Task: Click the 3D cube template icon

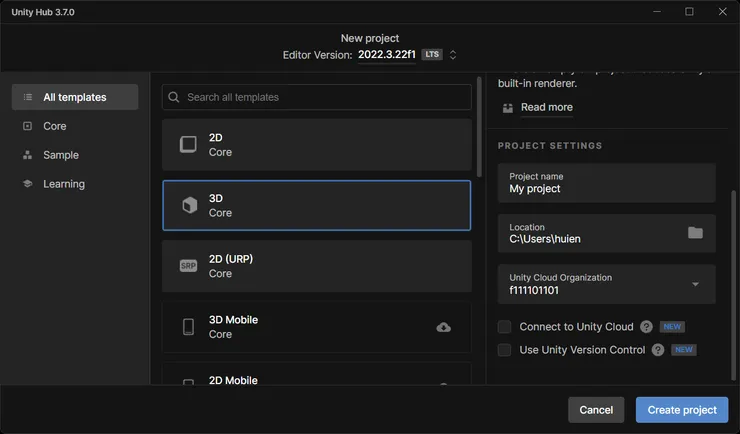Action: point(188,205)
